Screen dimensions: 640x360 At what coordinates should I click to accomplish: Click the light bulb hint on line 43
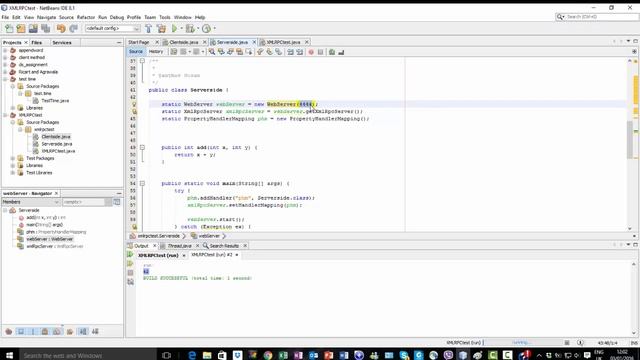[134, 104]
